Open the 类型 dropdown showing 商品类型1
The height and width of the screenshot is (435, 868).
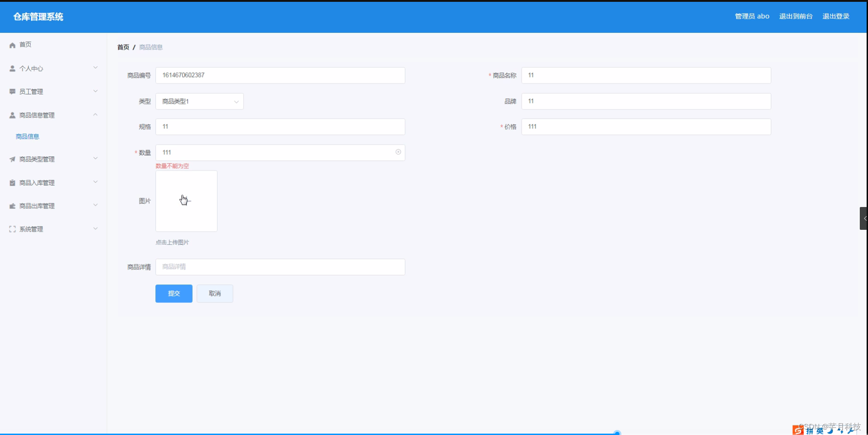[x=199, y=101]
